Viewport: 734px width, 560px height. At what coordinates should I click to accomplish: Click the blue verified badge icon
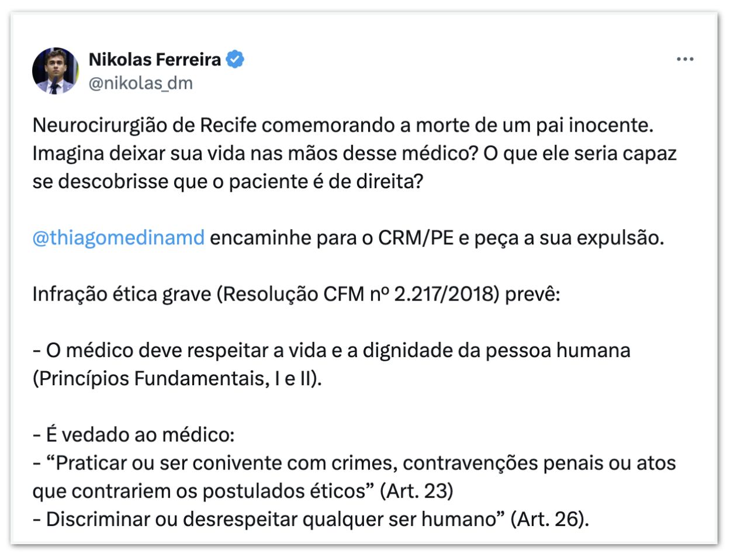(235, 59)
